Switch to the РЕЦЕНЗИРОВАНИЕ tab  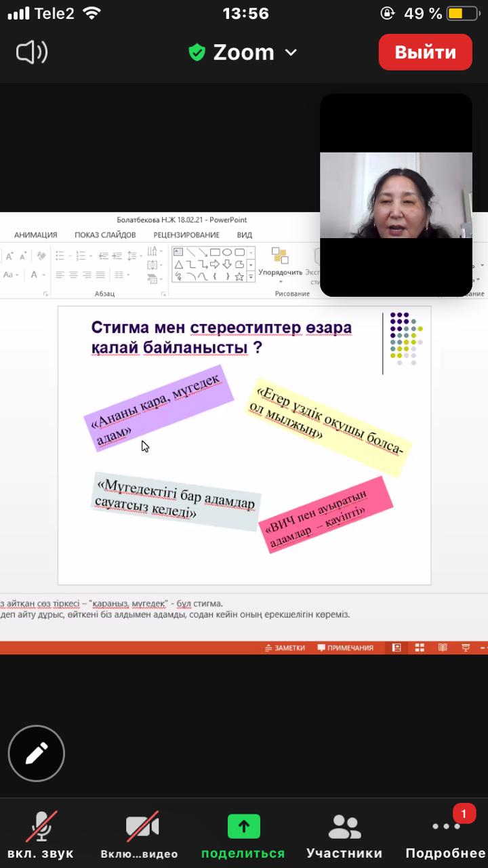pos(186,235)
